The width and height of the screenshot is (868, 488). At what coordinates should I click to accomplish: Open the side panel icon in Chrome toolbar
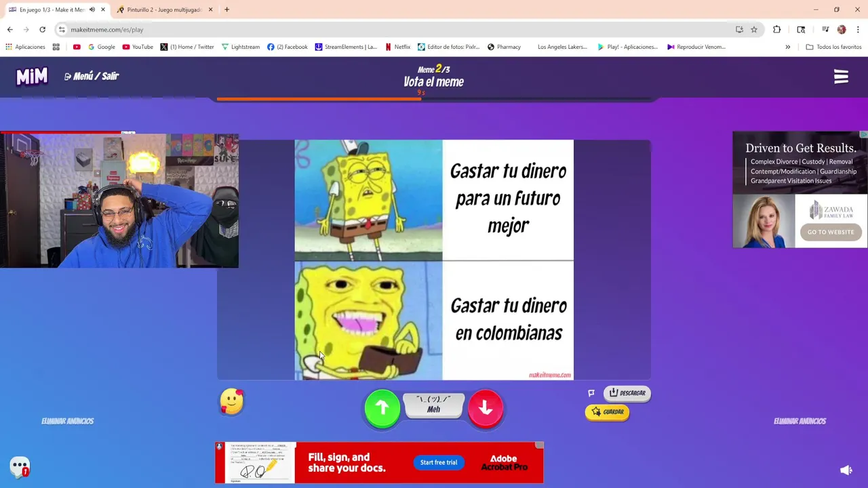point(801,30)
